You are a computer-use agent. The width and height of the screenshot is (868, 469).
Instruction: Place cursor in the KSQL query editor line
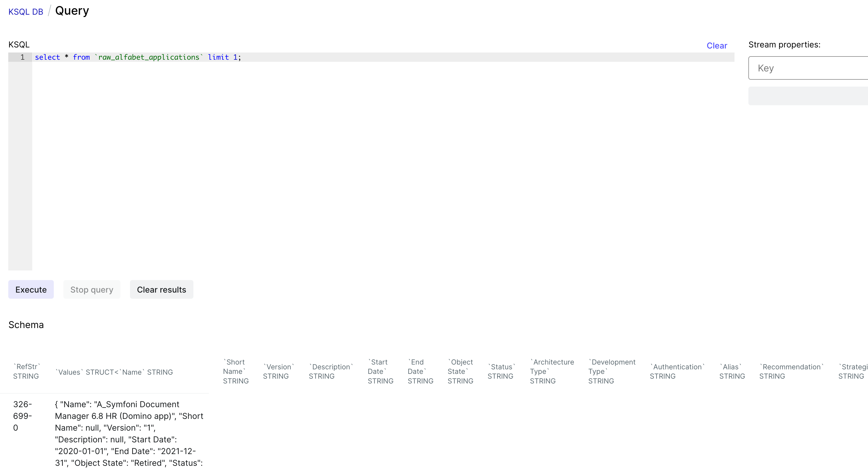click(303, 57)
